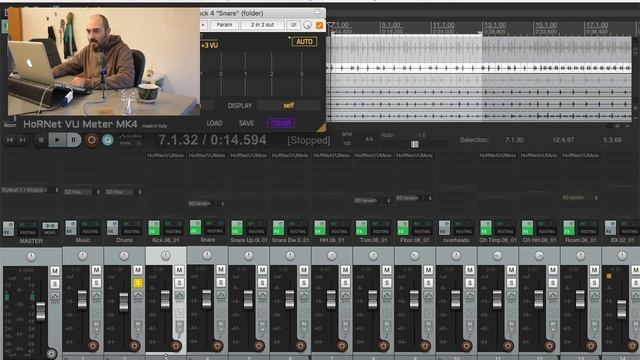Image resolution: width=640 pixels, height=360 pixels.
Task: Start playback with the play button
Action: (57, 140)
